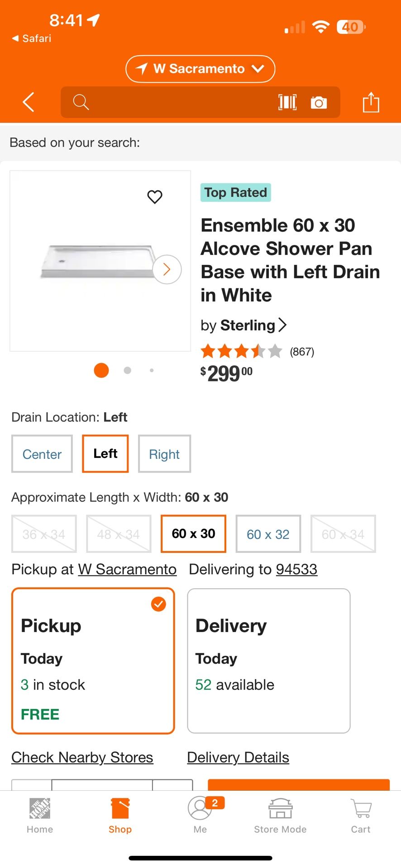Navigate back using the back arrow
The height and width of the screenshot is (868, 401).
pos(28,102)
